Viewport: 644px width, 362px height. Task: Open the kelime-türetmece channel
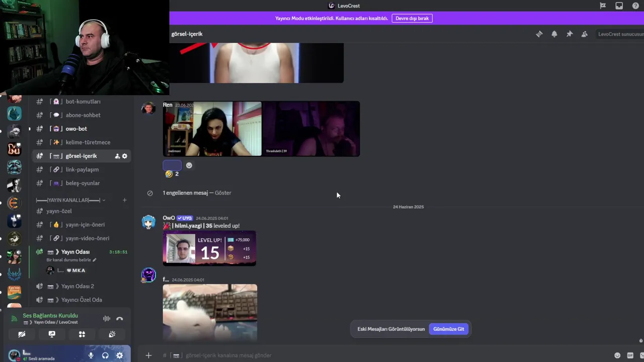83,142
